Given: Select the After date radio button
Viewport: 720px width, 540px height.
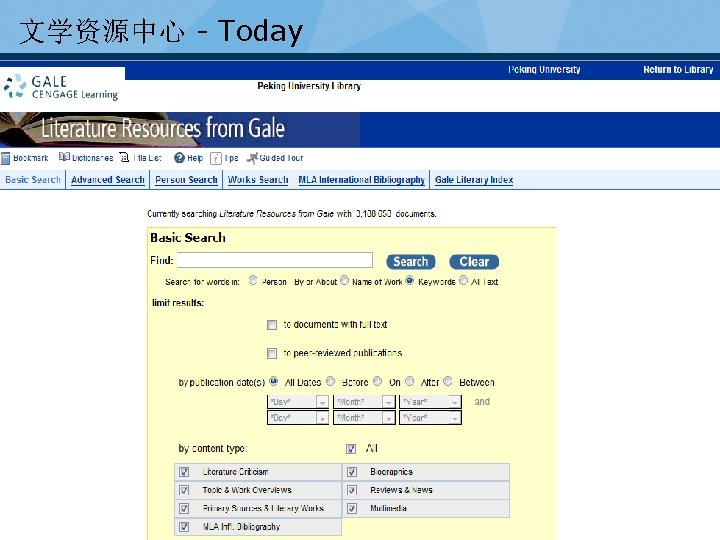Looking at the screenshot, I should point(410,381).
